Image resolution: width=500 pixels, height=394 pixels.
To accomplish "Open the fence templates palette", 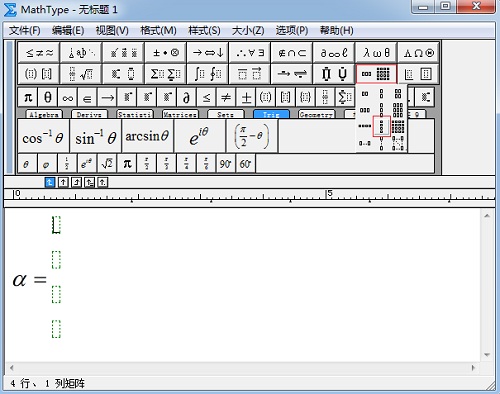I will click(39, 74).
